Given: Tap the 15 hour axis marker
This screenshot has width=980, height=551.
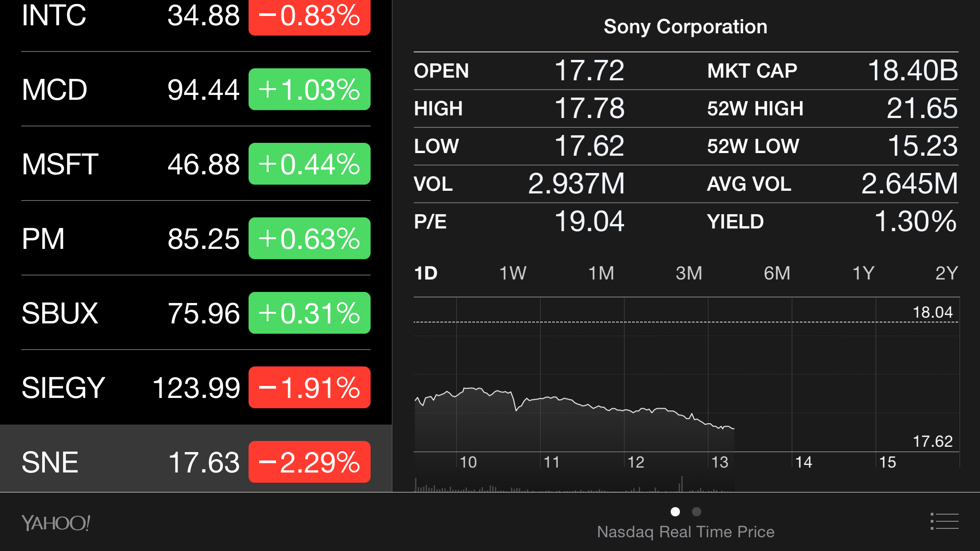Looking at the screenshot, I should click(x=887, y=462).
